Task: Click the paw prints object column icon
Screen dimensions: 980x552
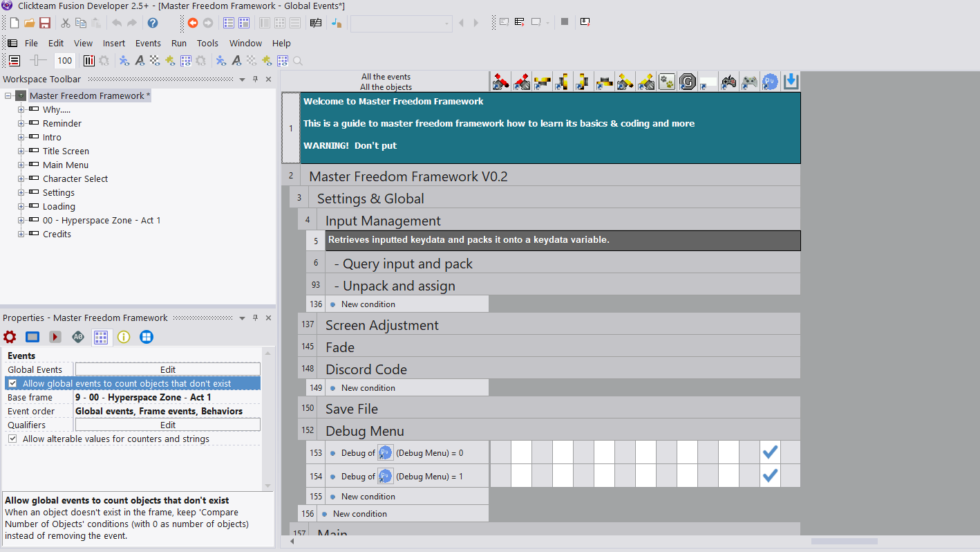Action: (667, 82)
